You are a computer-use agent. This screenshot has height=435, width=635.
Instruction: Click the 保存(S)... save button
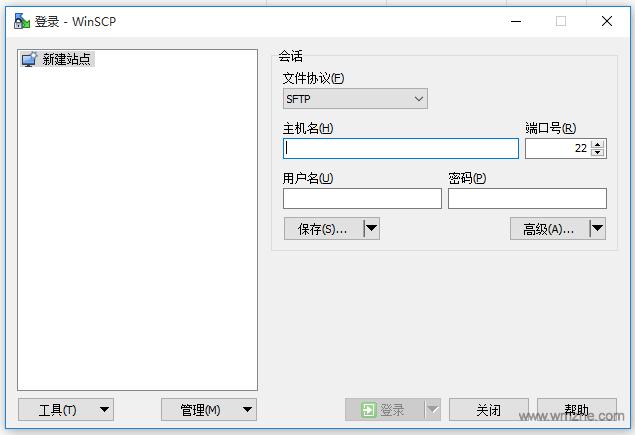(324, 229)
